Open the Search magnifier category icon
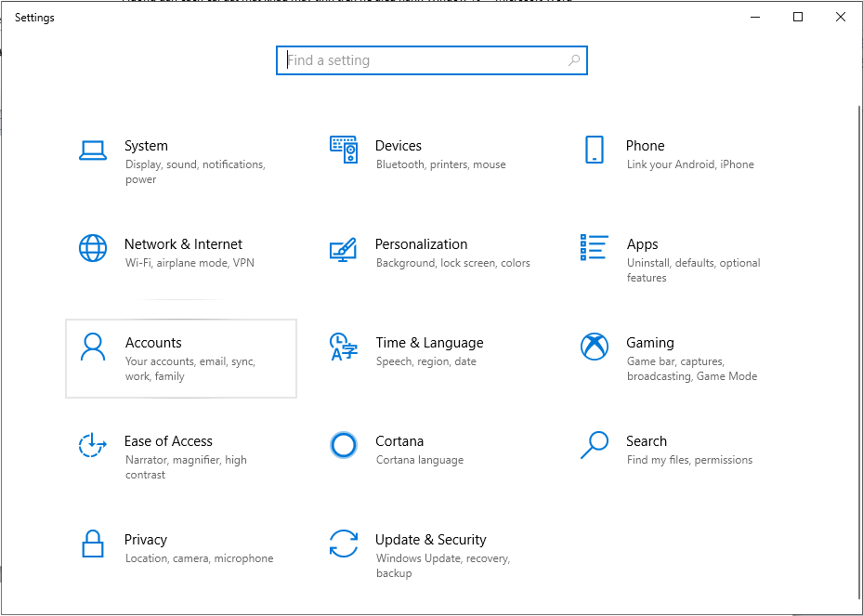The image size is (863, 616). pos(595,445)
